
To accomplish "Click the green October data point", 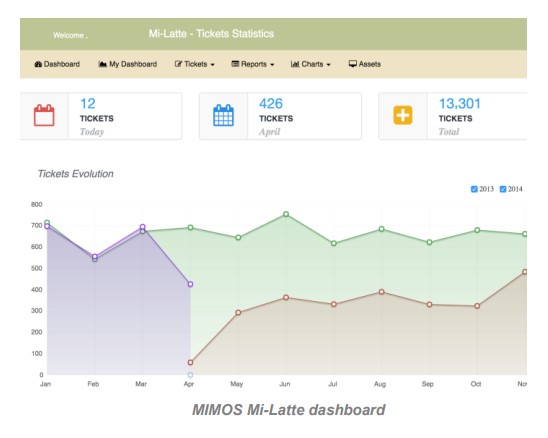I will pyautogui.click(x=477, y=230).
